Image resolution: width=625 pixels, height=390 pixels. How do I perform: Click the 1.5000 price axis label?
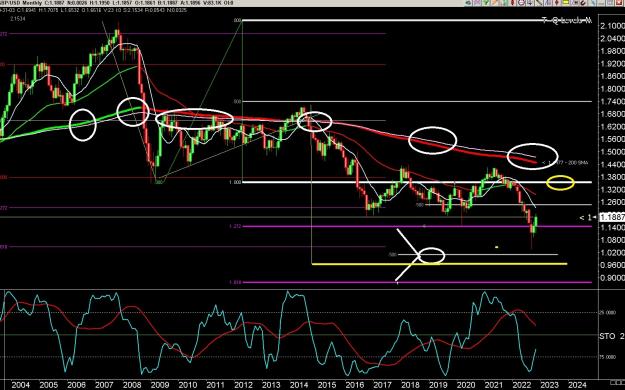point(612,152)
